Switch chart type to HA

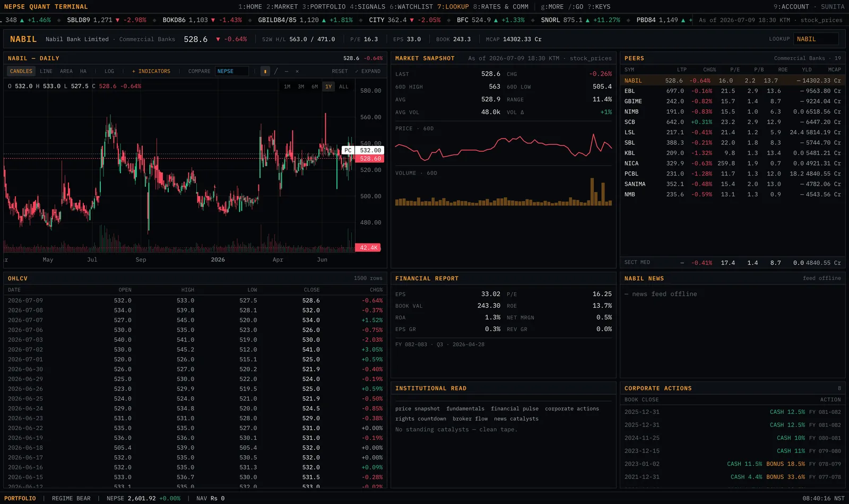83,71
